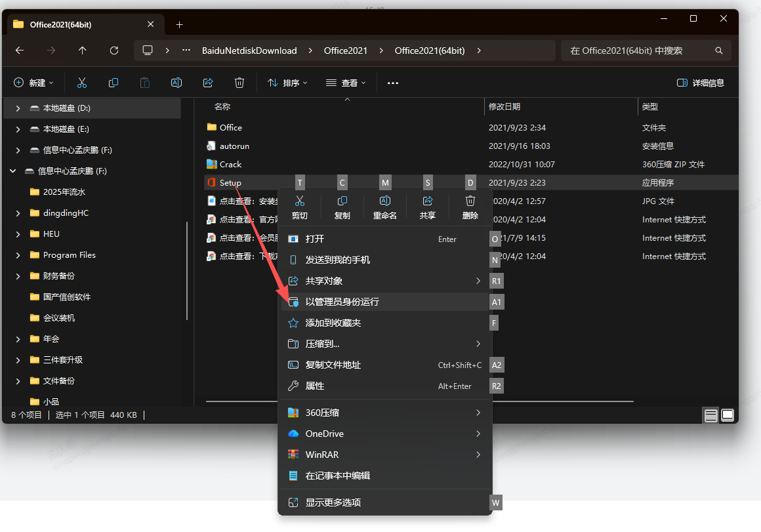
Task: Expand the 本地磁盘 (E:) tree node
Action: [18, 129]
